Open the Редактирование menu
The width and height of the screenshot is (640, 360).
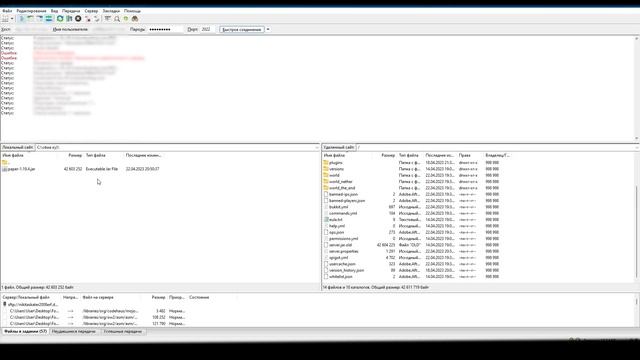tap(31, 11)
